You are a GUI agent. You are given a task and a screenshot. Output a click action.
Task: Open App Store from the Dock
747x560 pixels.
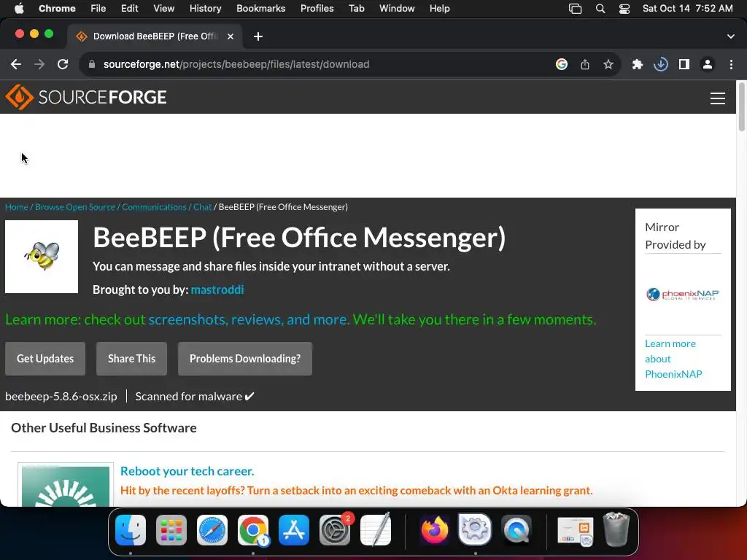[294, 530]
